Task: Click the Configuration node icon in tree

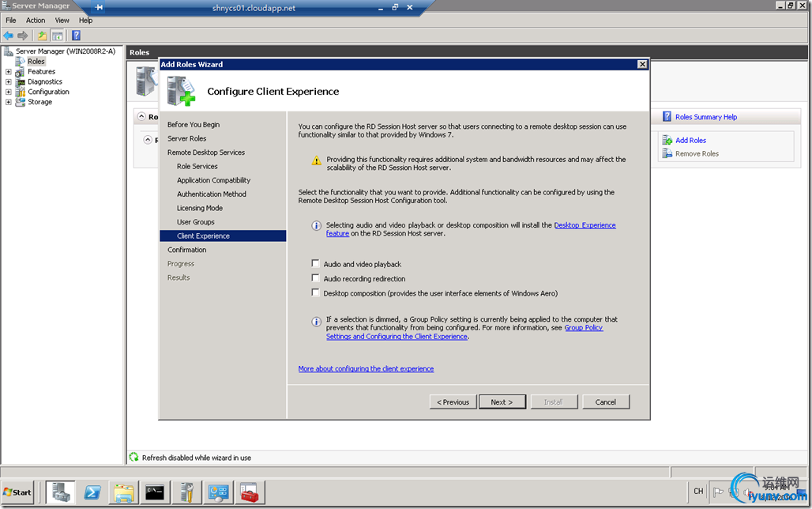Action: (x=21, y=92)
